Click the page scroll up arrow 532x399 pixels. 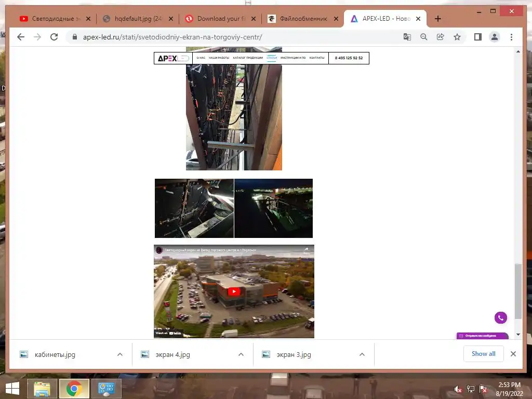518,51
